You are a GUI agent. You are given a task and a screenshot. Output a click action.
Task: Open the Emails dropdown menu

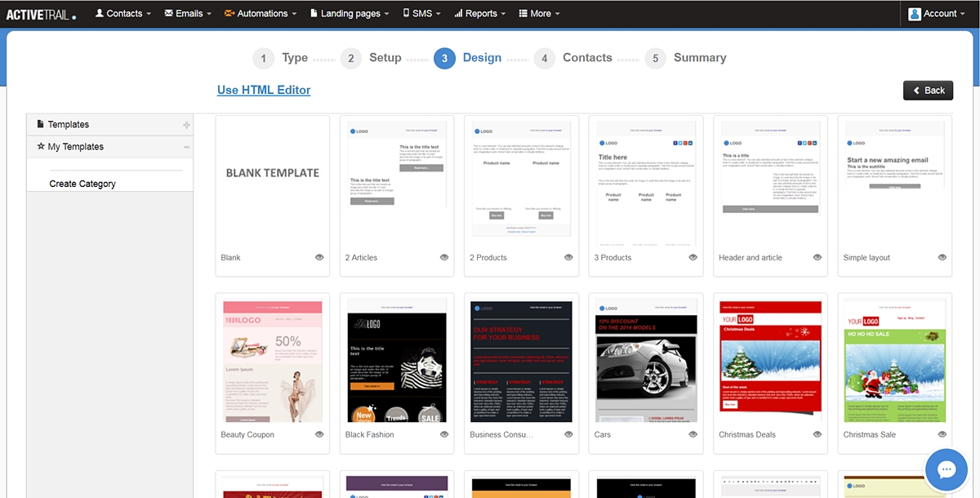[188, 14]
